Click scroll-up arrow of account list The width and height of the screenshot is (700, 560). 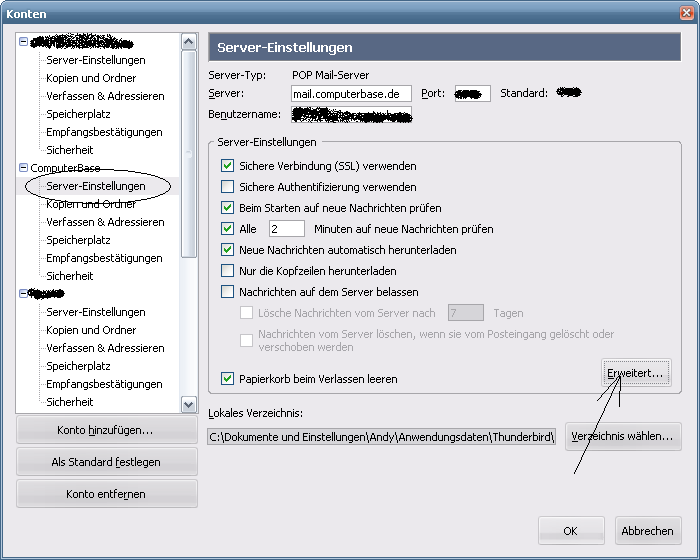tap(188, 42)
